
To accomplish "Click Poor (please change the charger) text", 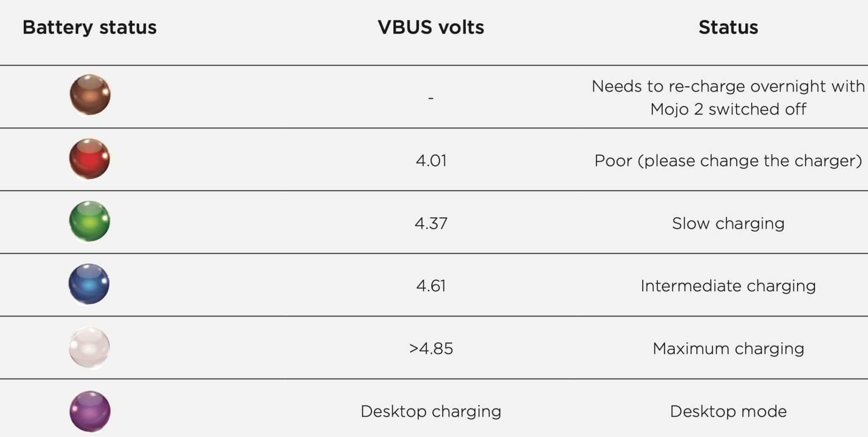I will click(728, 161).
